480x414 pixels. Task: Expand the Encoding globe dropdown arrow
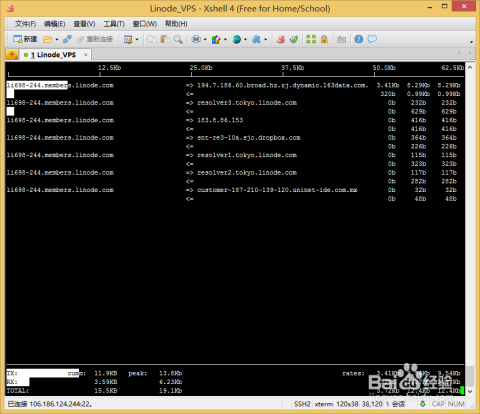[246, 40]
